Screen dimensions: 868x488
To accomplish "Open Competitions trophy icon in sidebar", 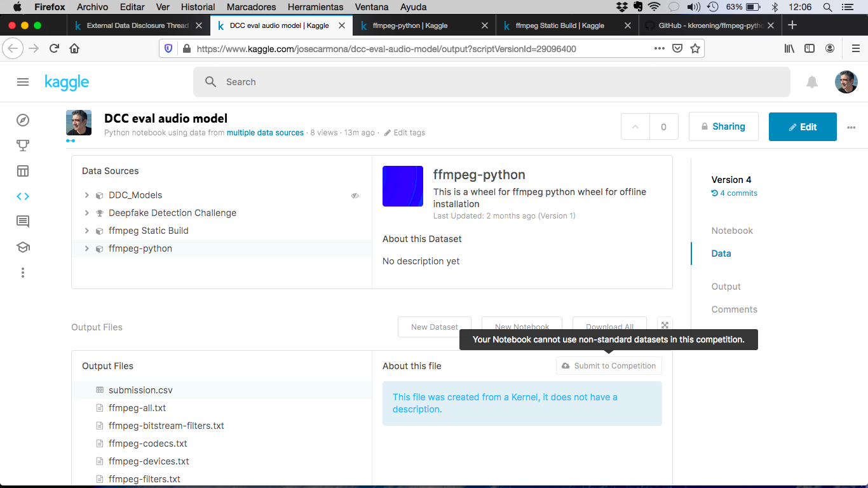I will pyautogui.click(x=23, y=146).
